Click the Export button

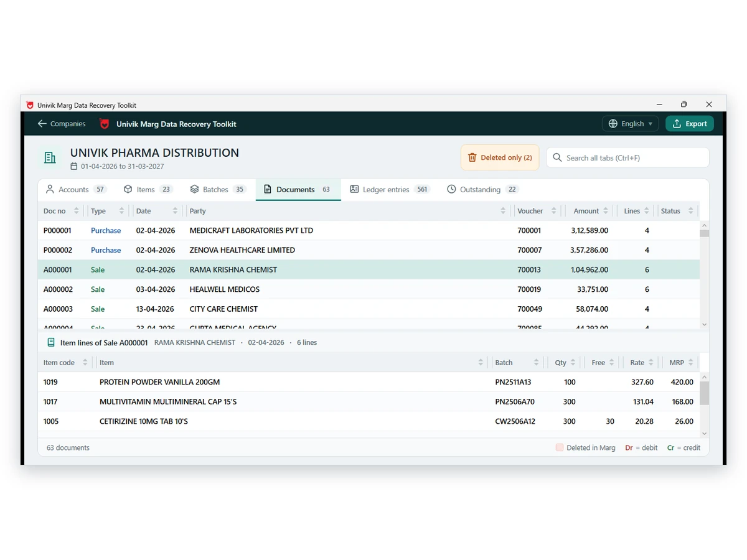(x=689, y=124)
